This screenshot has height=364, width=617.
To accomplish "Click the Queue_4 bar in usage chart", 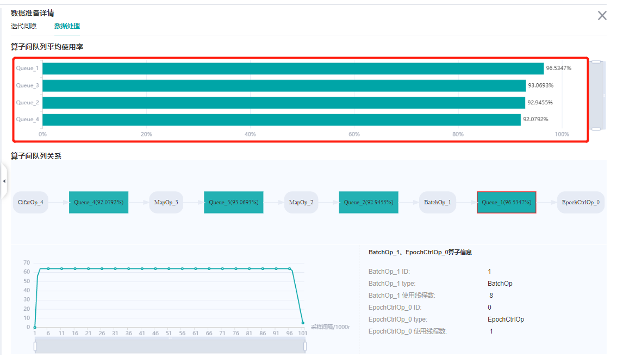I will click(281, 120).
